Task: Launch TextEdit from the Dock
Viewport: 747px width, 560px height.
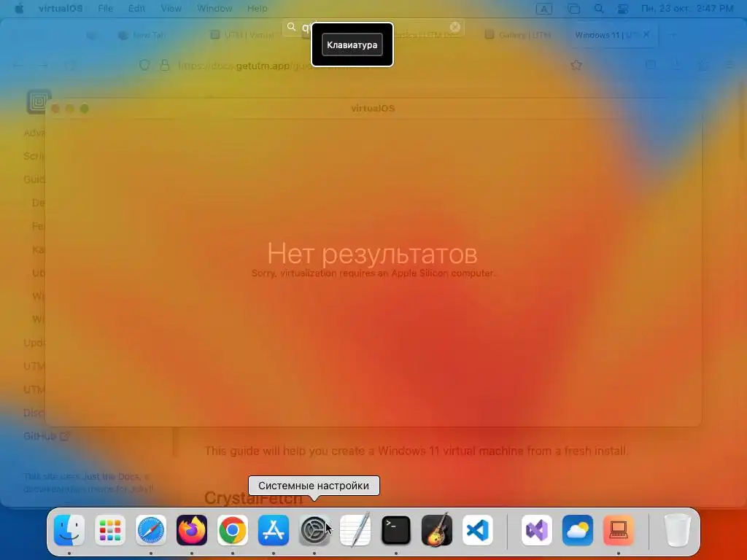Action: pos(355,530)
